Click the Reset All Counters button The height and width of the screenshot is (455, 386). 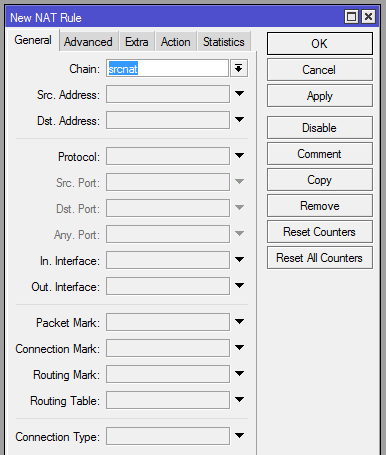(x=320, y=258)
